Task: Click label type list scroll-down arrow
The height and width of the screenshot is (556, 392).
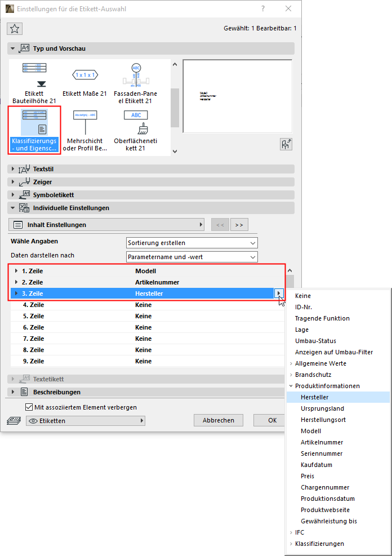Action: pos(175,152)
